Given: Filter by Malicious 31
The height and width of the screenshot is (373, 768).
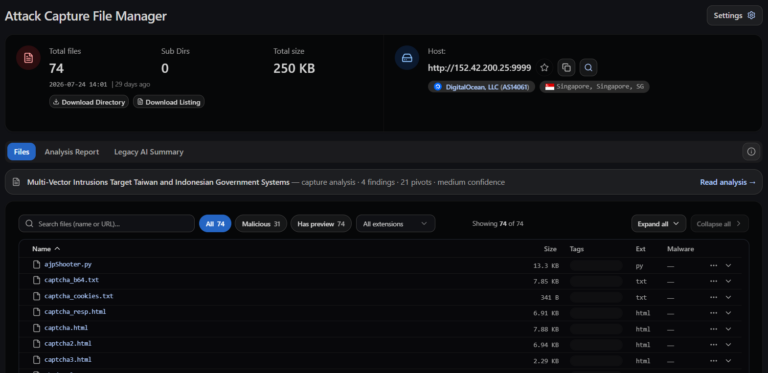Looking at the screenshot, I should coord(261,224).
